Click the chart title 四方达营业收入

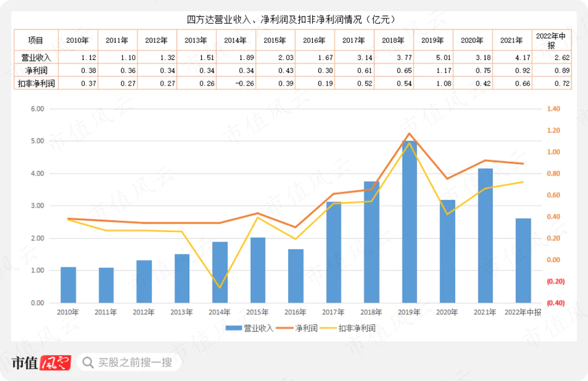pos(294,20)
